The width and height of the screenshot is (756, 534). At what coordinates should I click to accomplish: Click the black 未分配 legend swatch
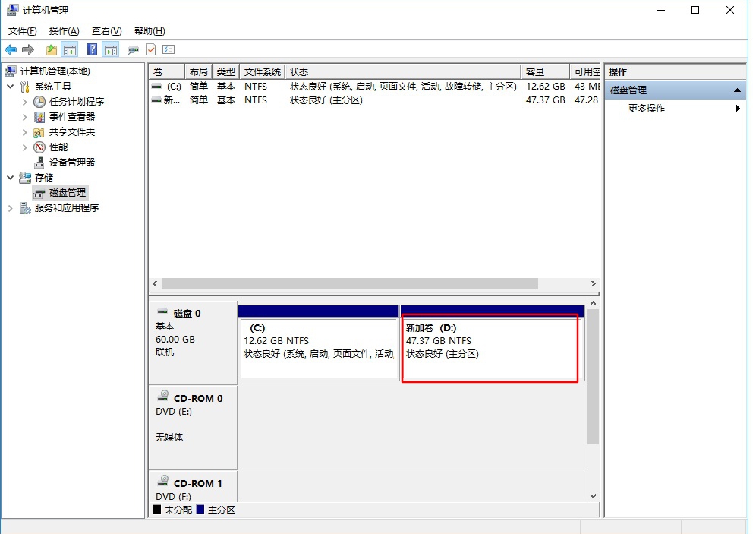(x=156, y=510)
